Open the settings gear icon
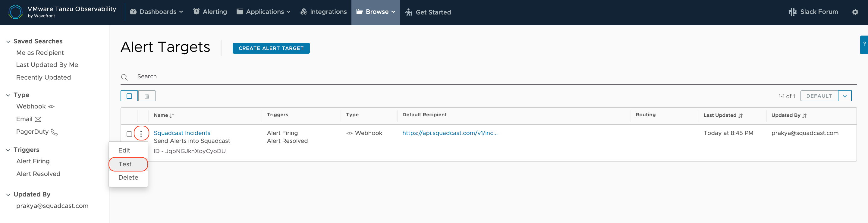 pyautogui.click(x=855, y=12)
